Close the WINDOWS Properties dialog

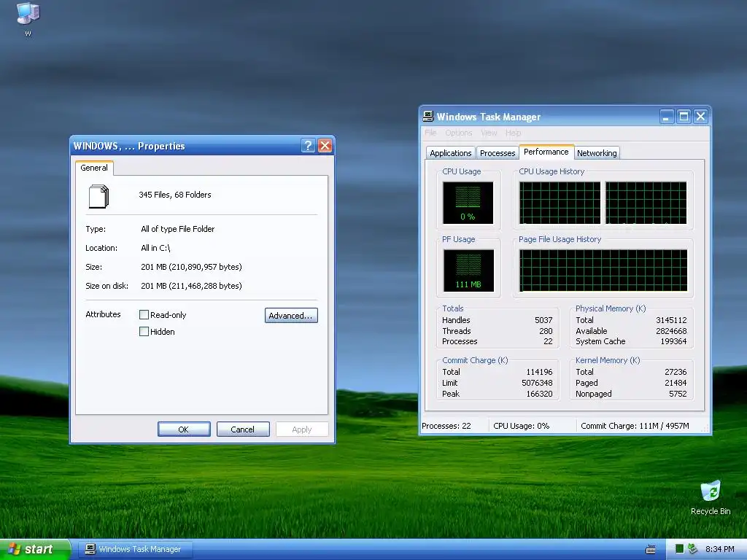(325, 146)
